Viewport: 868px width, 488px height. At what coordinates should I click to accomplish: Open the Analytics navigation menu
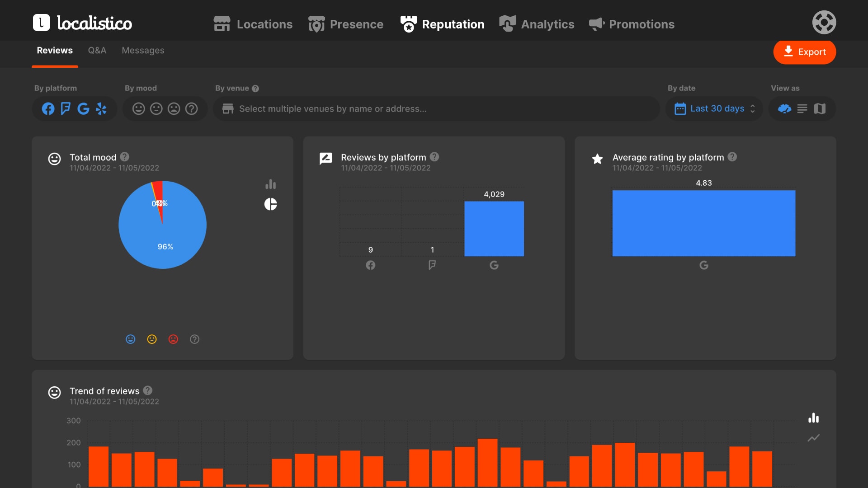point(537,24)
